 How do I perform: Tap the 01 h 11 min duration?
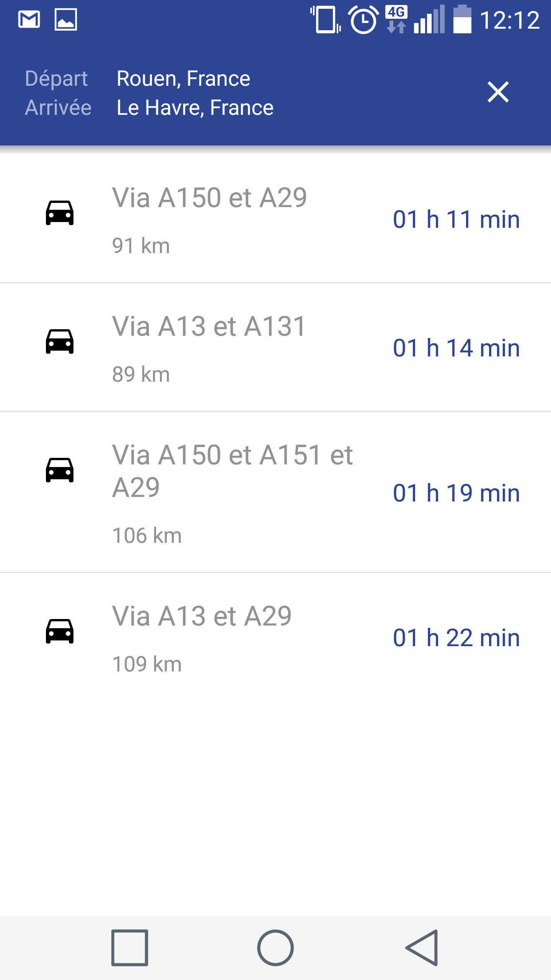tap(456, 219)
